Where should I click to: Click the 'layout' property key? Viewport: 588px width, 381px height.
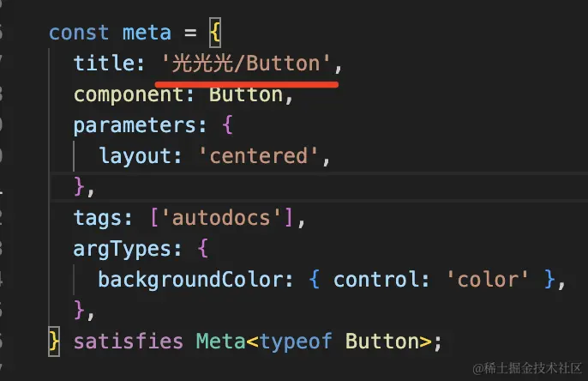click(x=135, y=156)
